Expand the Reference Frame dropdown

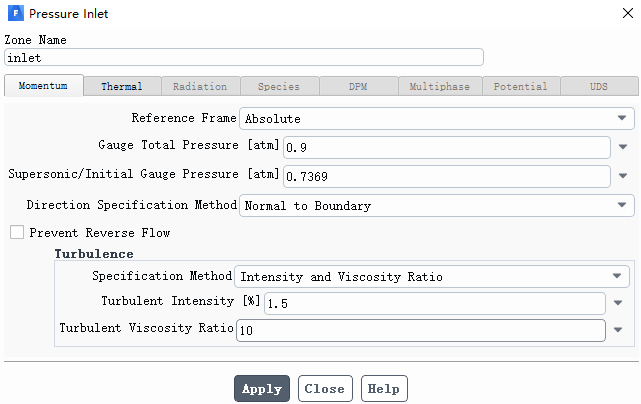click(x=437, y=119)
